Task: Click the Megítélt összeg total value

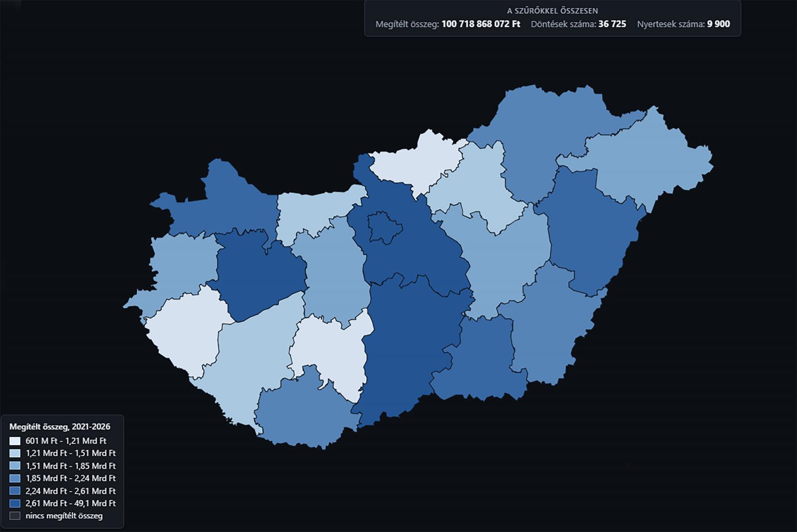Action: click(x=481, y=24)
